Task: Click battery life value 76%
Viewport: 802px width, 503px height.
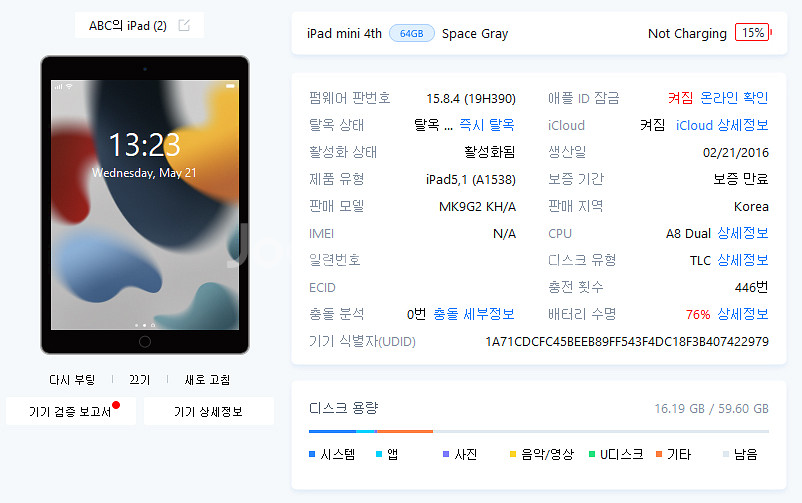Action: [x=698, y=315]
